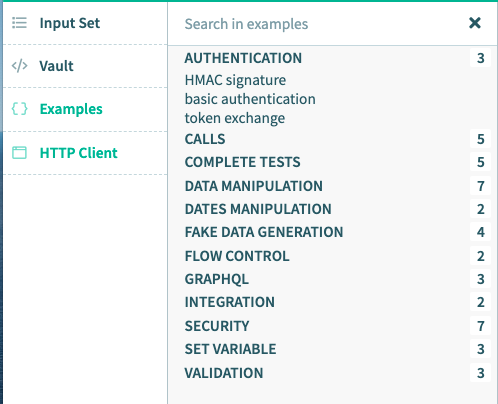498x404 pixels.
Task: Click the Vault code brackets icon
Action: (19, 66)
